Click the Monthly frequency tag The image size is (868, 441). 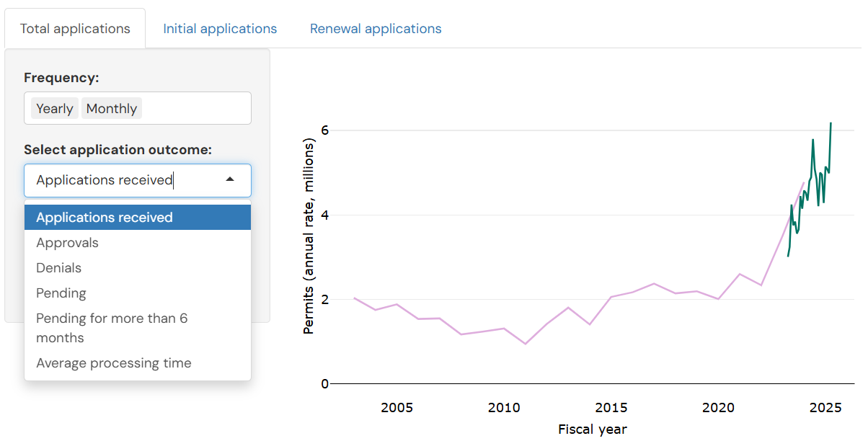pyautogui.click(x=112, y=109)
